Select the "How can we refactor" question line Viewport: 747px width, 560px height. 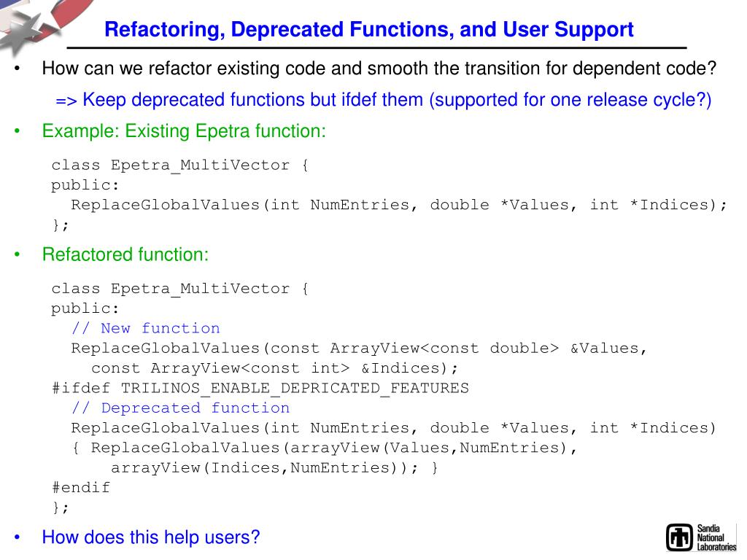tap(379, 69)
